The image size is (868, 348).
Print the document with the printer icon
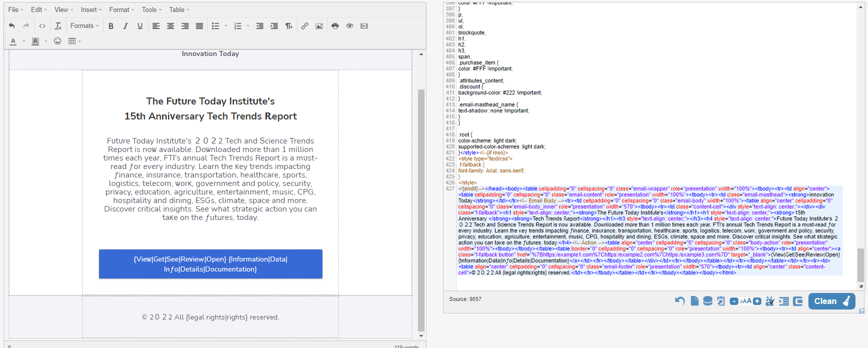click(335, 26)
